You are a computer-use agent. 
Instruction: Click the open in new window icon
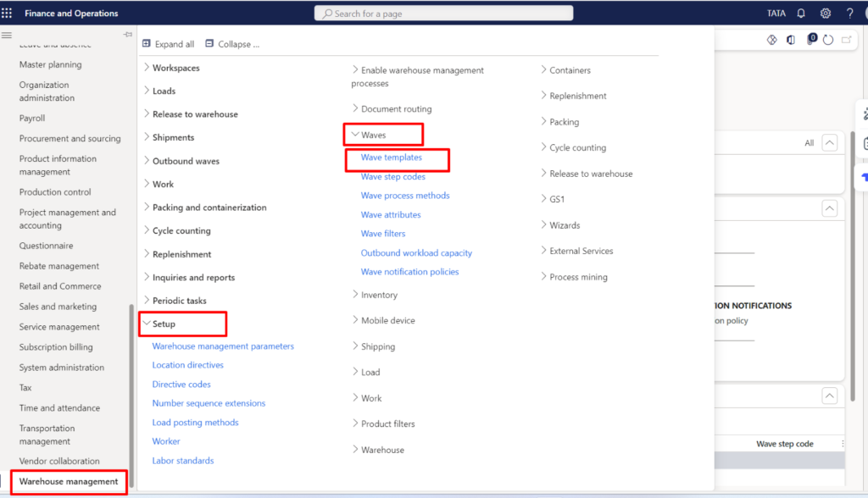[x=847, y=40]
